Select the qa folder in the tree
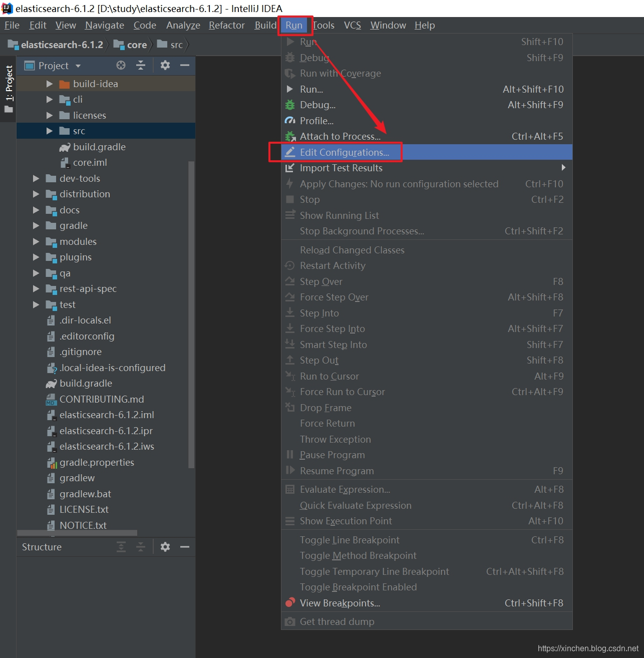Image resolution: width=644 pixels, height=658 pixels. tap(65, 273)
